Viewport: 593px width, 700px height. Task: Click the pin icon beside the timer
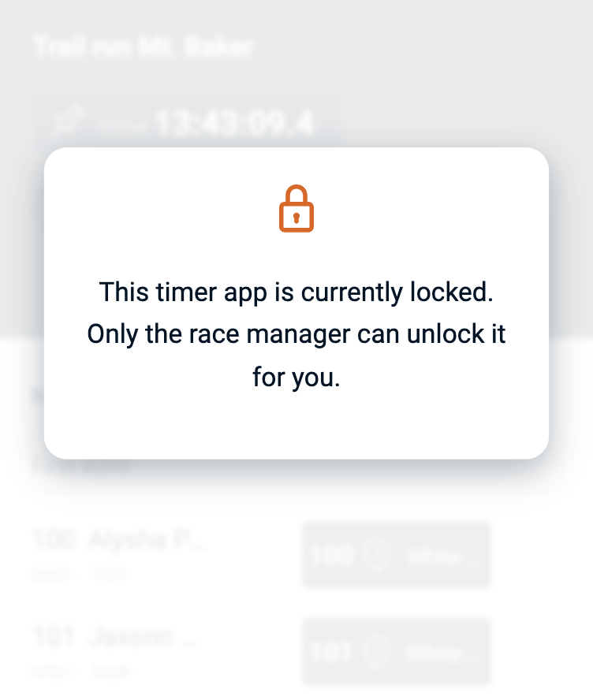(67, 122)
